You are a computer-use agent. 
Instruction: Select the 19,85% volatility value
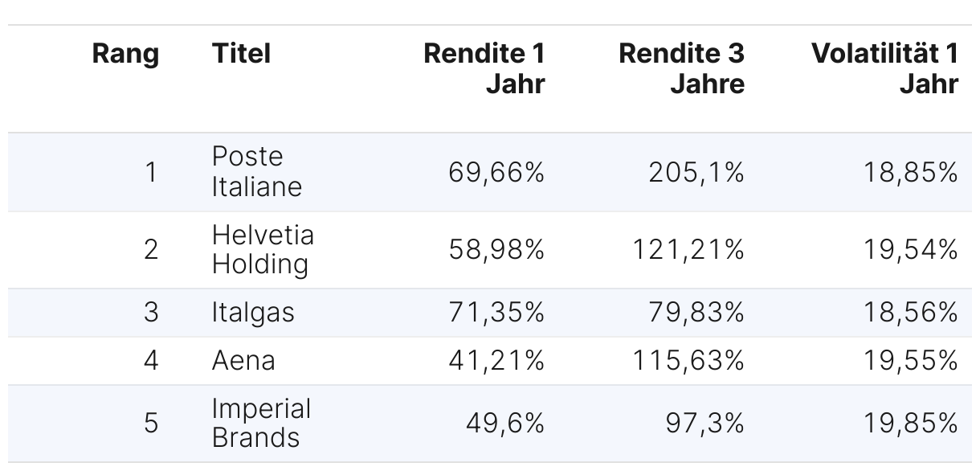[911, 423]
